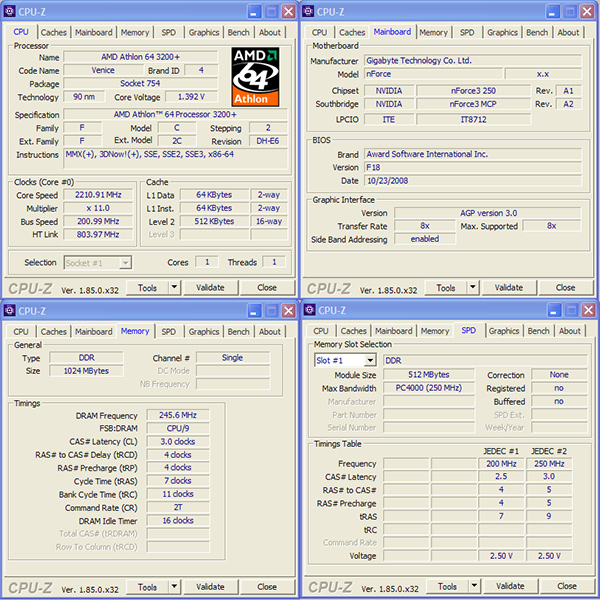Click Validate in the Mainboard window
The image size is (600, 600).
tap(509, 287)
